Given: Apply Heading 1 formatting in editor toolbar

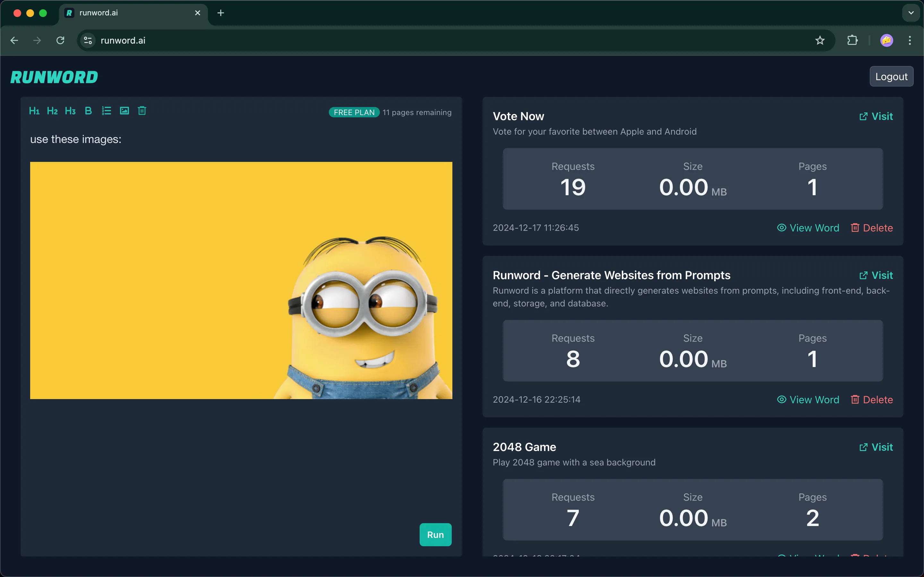Looking at the screenshot, I should 34,111.
